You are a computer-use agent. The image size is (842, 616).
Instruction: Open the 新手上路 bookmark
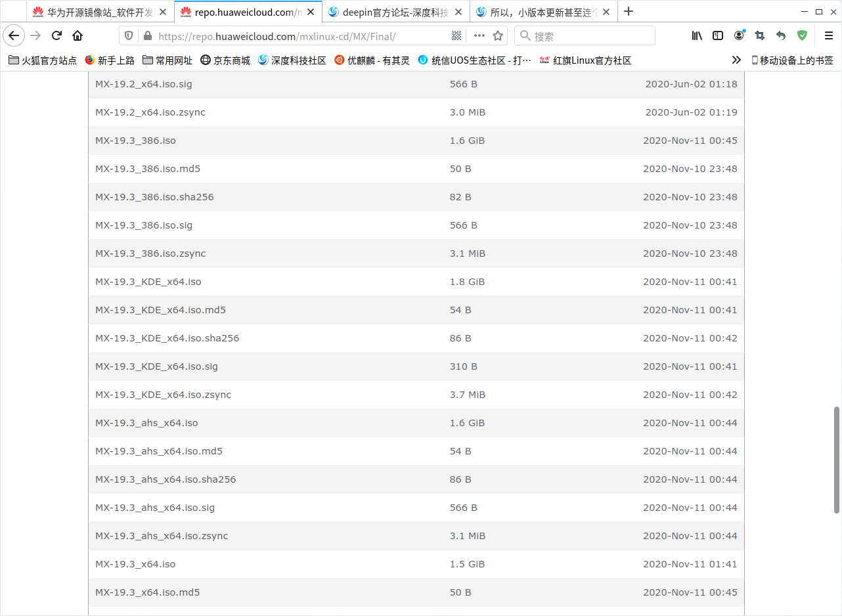110,60
